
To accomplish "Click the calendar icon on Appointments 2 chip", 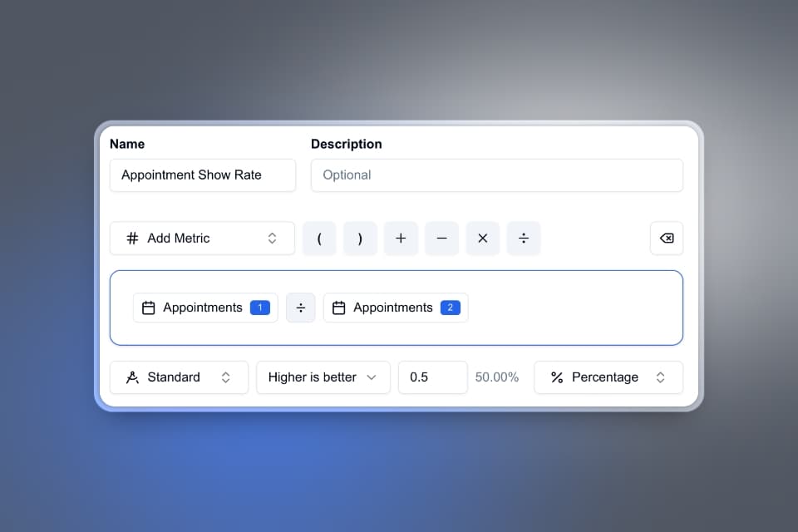I will point(338,308).
